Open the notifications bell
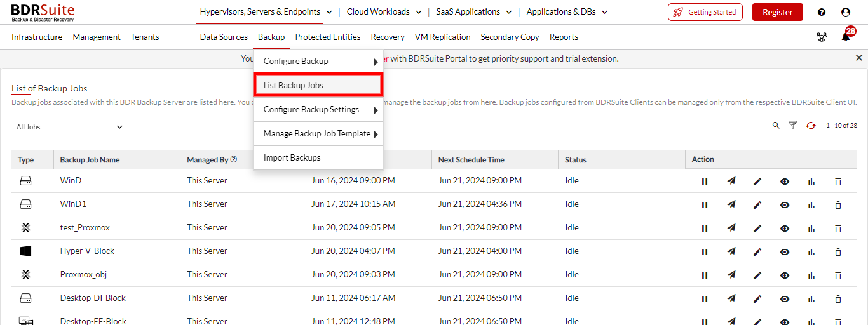The image size is (868, 325). (x=846, y=37)
